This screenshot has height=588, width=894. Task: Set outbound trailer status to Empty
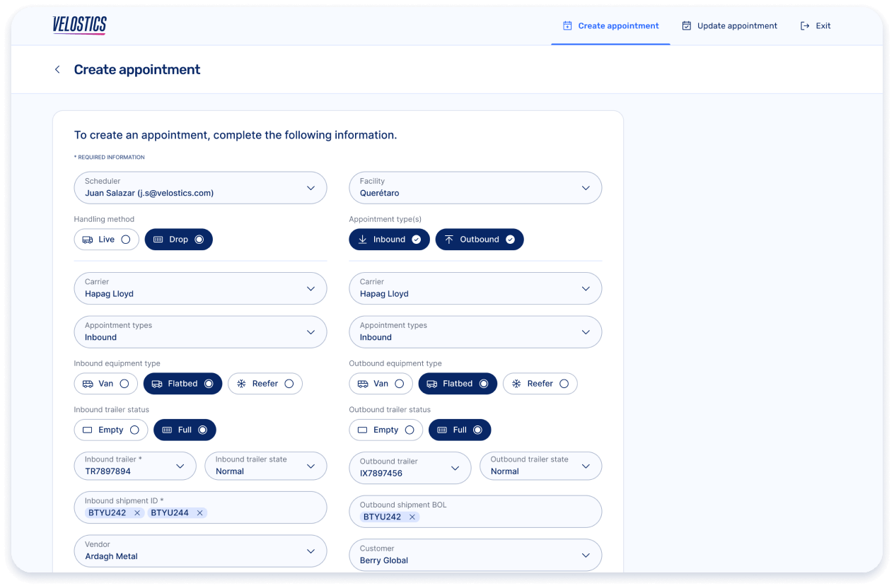point(385,430)
